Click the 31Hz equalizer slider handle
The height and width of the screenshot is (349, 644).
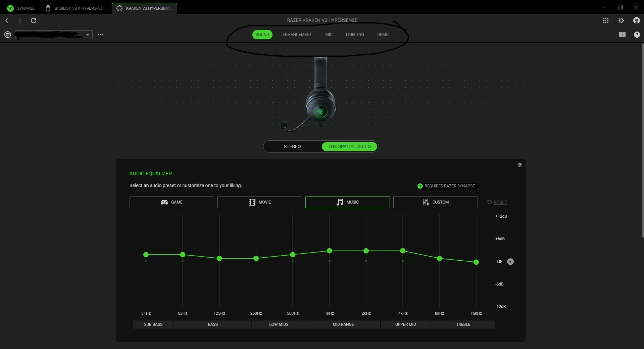146,255
